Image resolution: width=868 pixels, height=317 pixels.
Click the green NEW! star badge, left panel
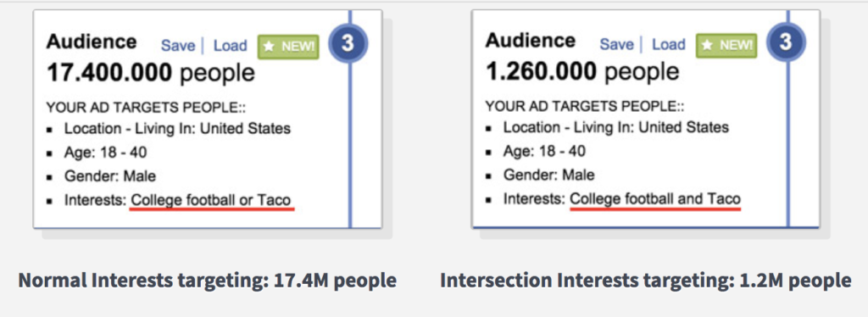(288, 47)
